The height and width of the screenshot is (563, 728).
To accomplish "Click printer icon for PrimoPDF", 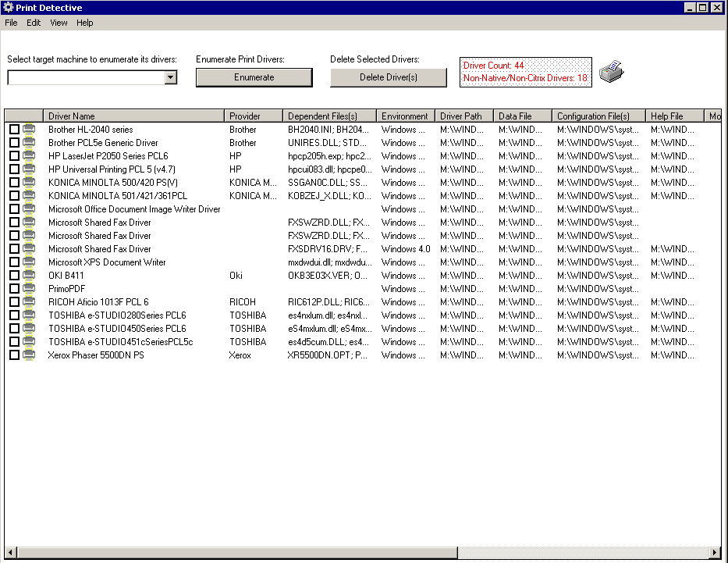I will click(x=29, y=288).
